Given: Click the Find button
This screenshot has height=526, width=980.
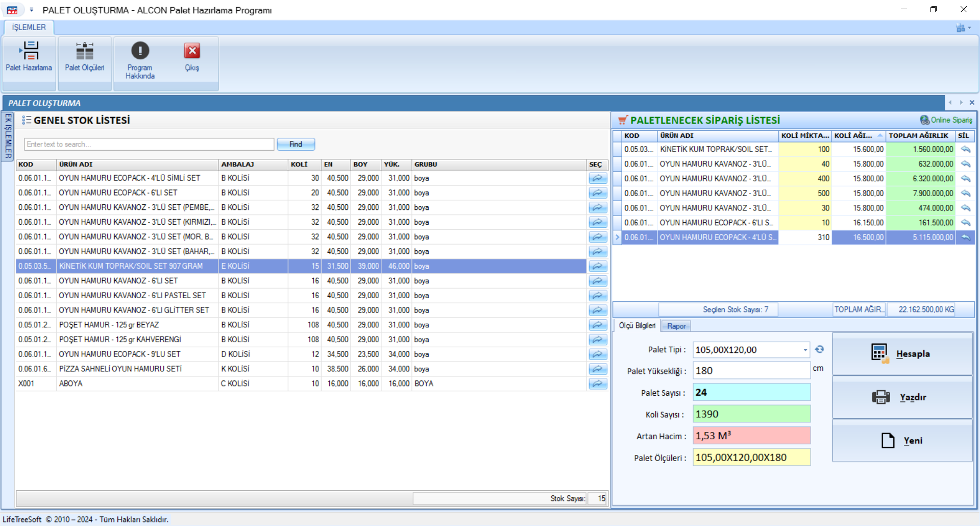Looking at the screenshot, I should point(296,145).
